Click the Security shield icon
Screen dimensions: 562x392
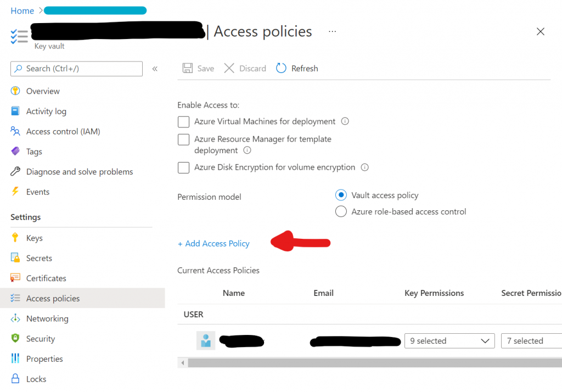click(15, 338)
